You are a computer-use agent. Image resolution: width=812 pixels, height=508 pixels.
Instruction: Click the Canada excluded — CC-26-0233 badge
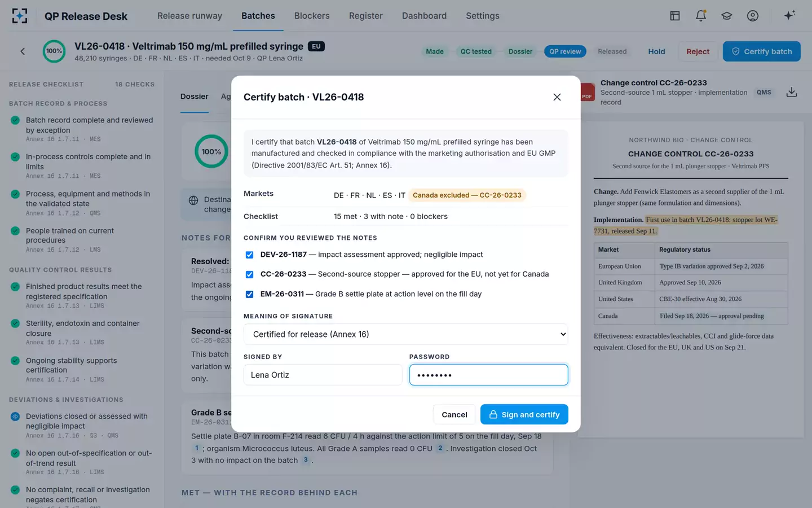467,195
